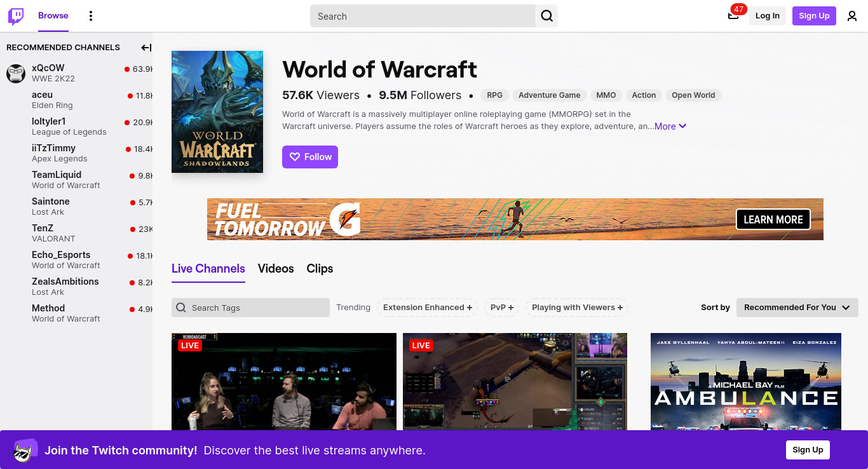Switch to the Videos tab
868x469 pixels.
point(276,269)
